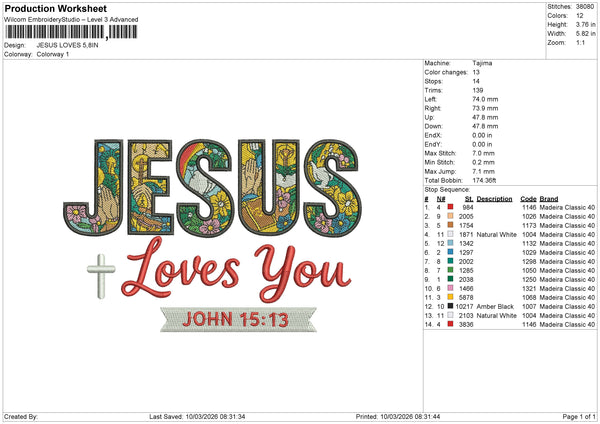The height and width of the screenshot is (424, 600).
Task: Click the Code column header
Action: [528, 198]
